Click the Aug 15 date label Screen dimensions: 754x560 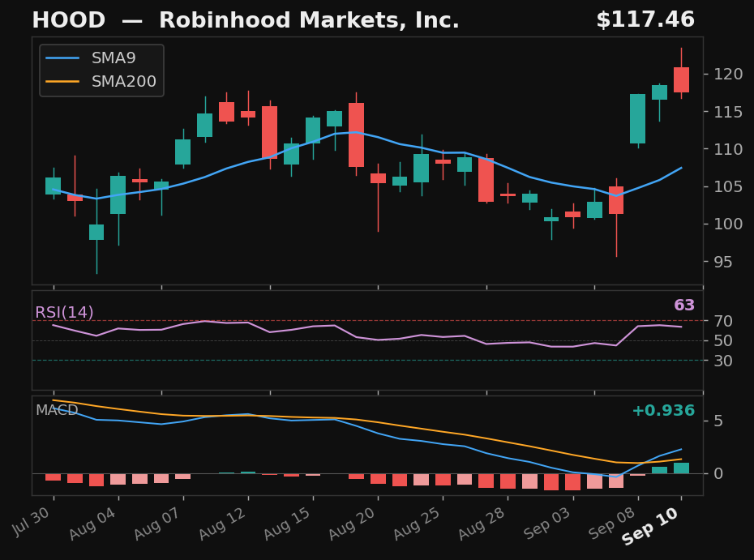point(287,524)
